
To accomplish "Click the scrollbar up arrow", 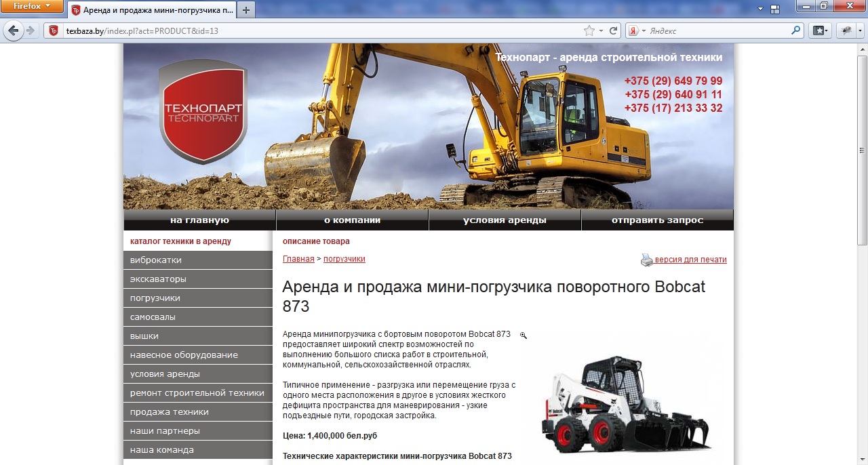I will pos(862,49).
